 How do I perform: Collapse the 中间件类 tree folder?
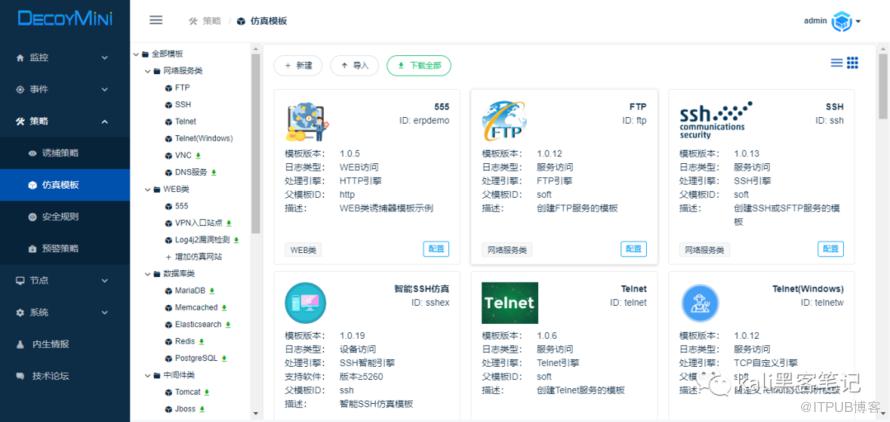click(147, 375)
